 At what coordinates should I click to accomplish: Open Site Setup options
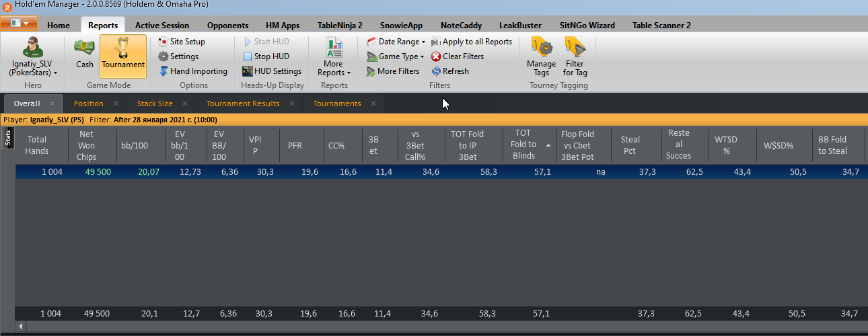182,42
